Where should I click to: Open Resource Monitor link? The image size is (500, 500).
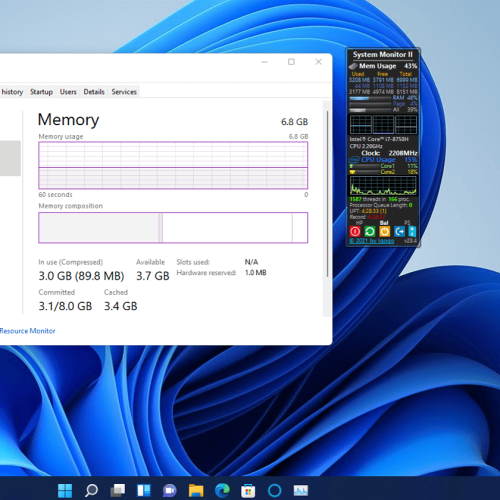pos(28,331)
